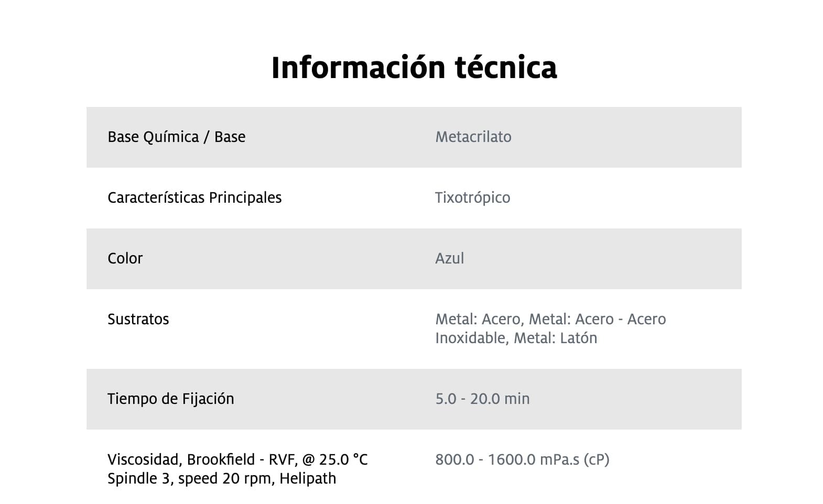Select the Color row label
The height and width of the screenshot is (504, 823).
click(x=125, y=258)
